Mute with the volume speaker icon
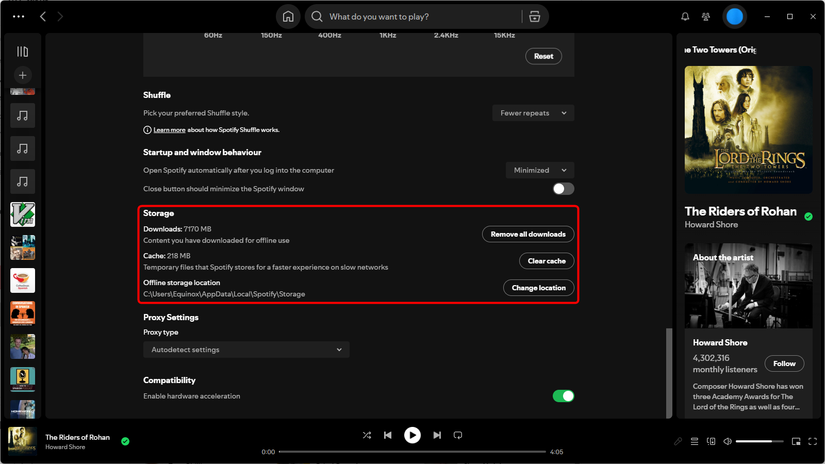825x464 pixels. point(727,441)
